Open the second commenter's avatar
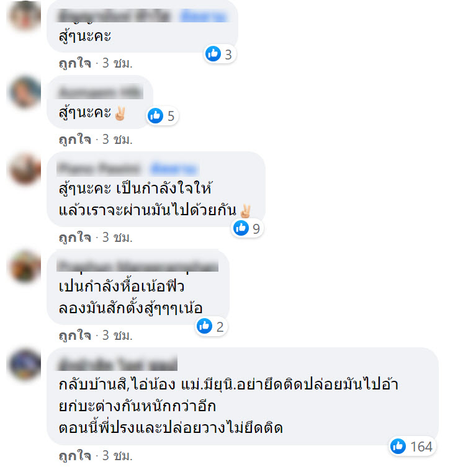 point(25,92)
